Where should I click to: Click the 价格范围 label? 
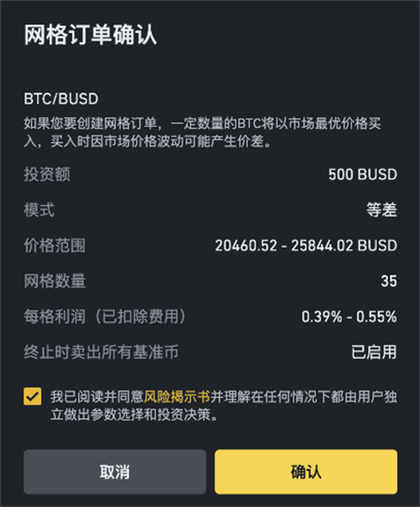(55, 246)
